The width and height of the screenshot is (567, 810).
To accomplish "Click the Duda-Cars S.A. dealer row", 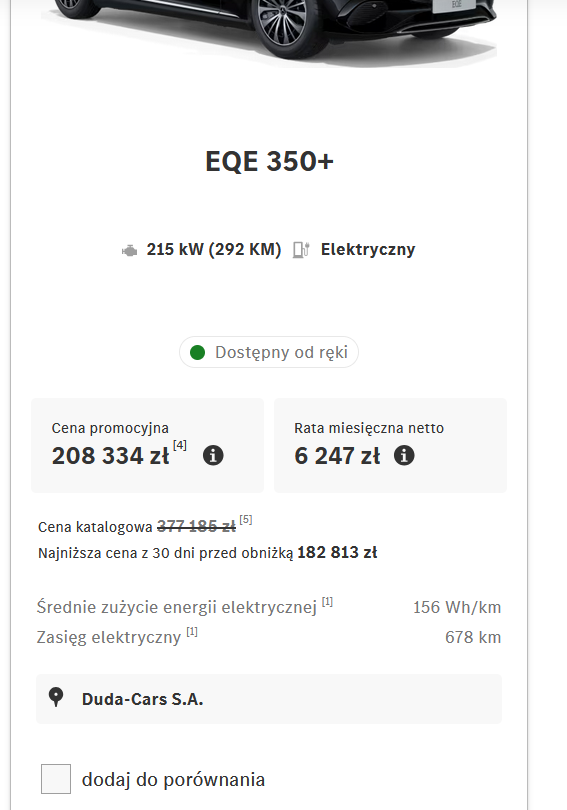I will coord(269,698).
